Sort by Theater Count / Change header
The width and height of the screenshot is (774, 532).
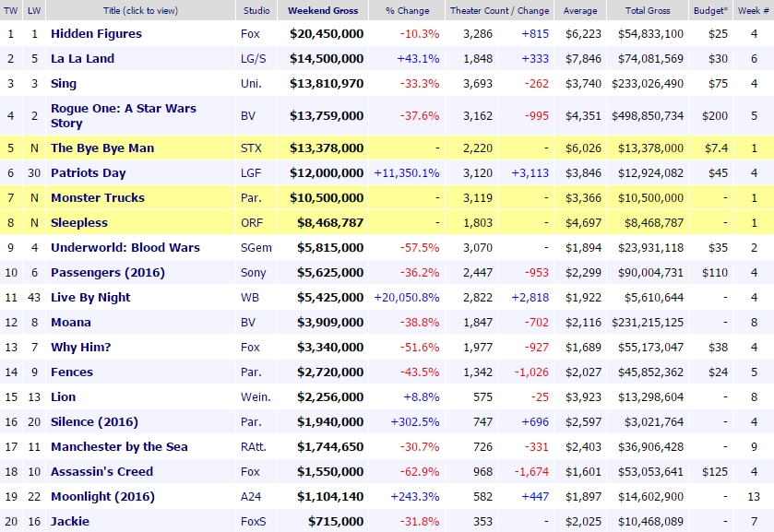(x=499, y=10)
